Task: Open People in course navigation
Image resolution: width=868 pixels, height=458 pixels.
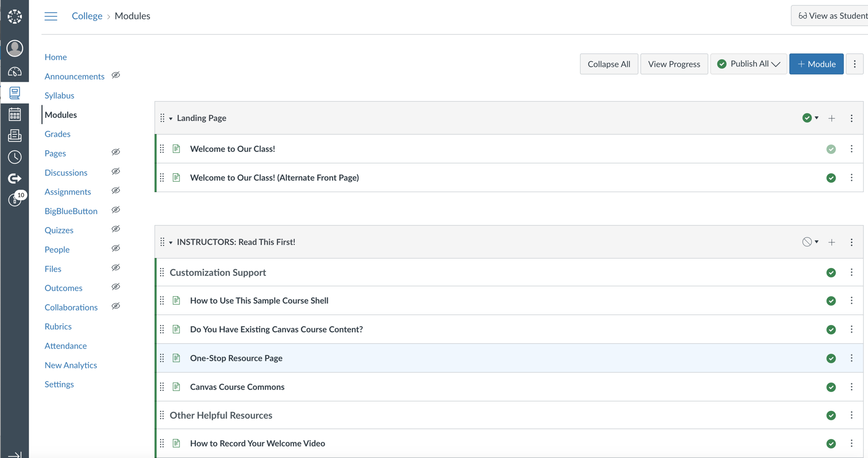Action: [57, 250]
